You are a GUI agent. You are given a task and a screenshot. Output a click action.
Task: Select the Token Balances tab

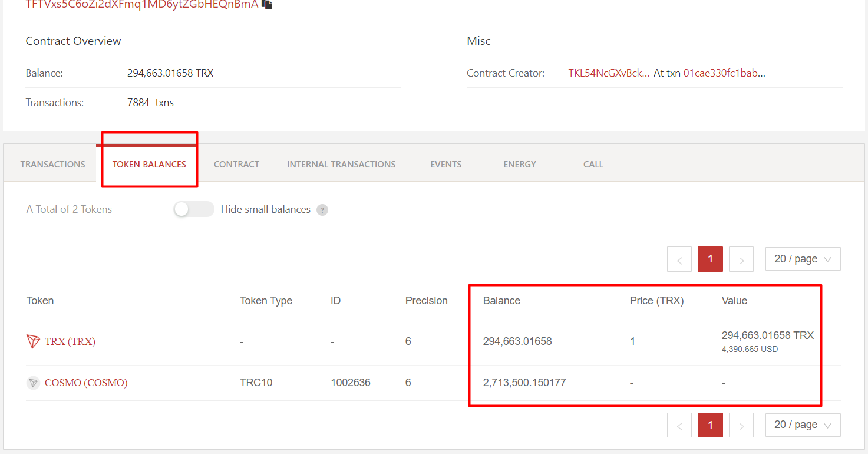149,165
